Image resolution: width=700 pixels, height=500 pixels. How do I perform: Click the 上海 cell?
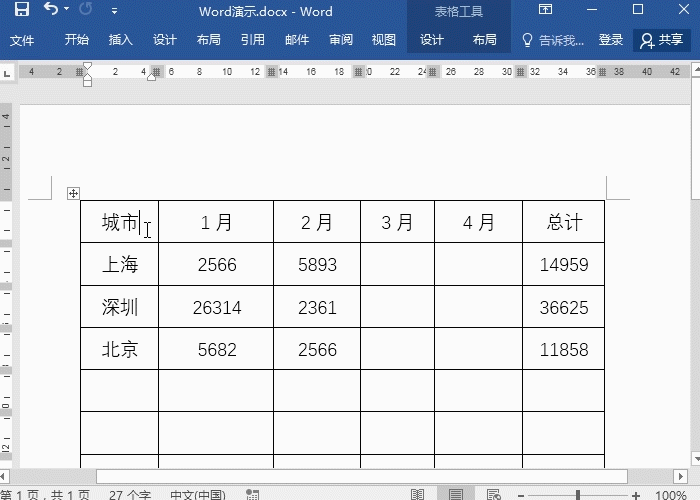click(x=119, y=264)
